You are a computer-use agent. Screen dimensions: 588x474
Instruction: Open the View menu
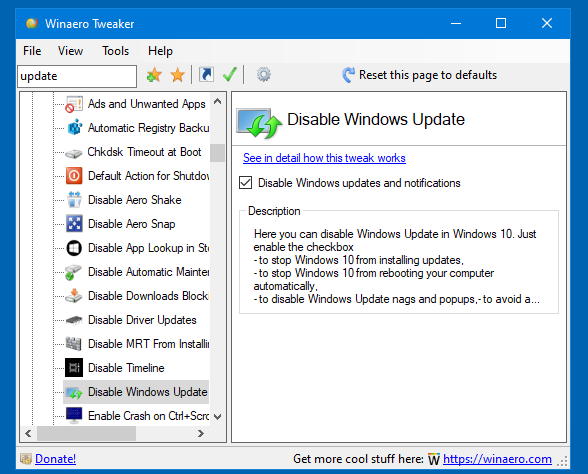(x=70, y=51)
